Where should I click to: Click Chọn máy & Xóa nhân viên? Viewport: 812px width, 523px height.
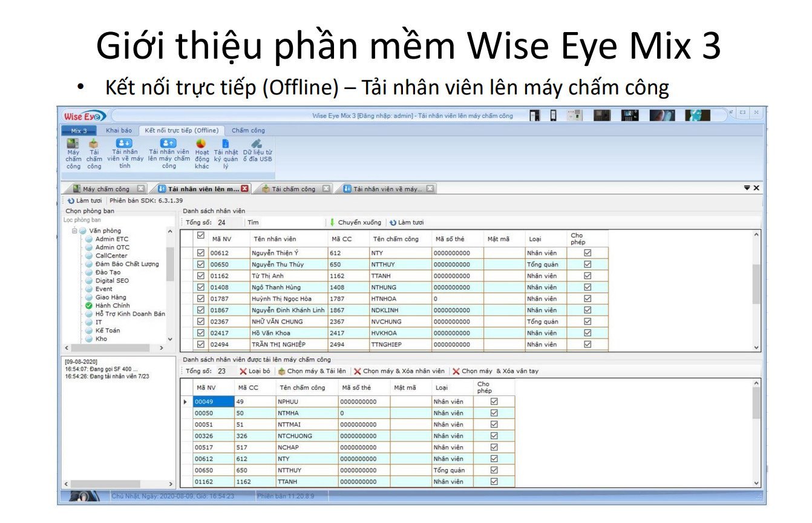coord(399,371)
